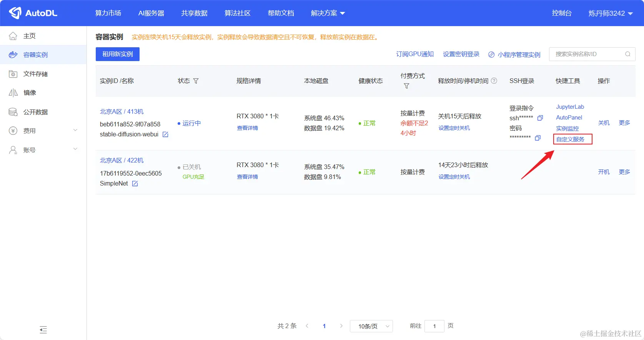
Task: Open 共享数据 in the top navigation
Action: point(194,13)
